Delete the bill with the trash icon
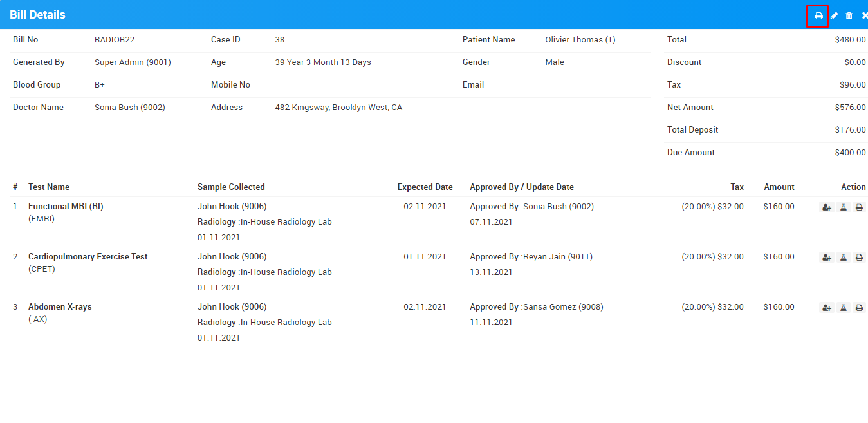Viewport: 868px width, 423px height. coord(849,15)
